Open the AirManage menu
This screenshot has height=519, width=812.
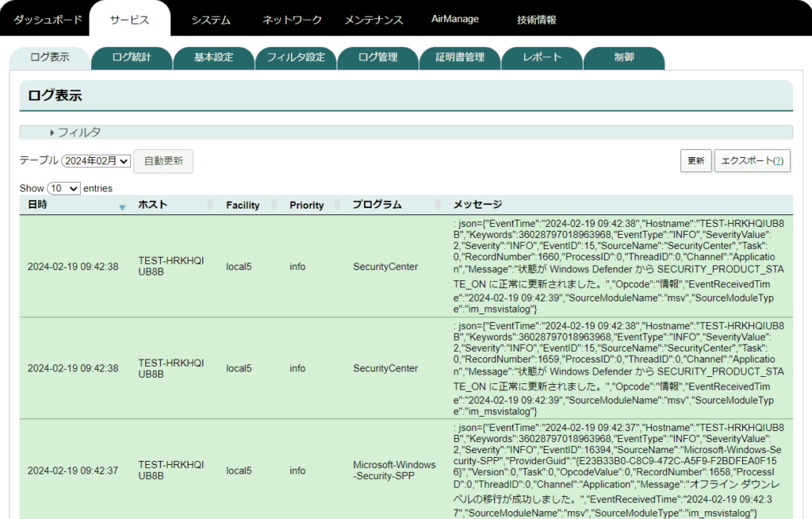click(x=454, y=17)
